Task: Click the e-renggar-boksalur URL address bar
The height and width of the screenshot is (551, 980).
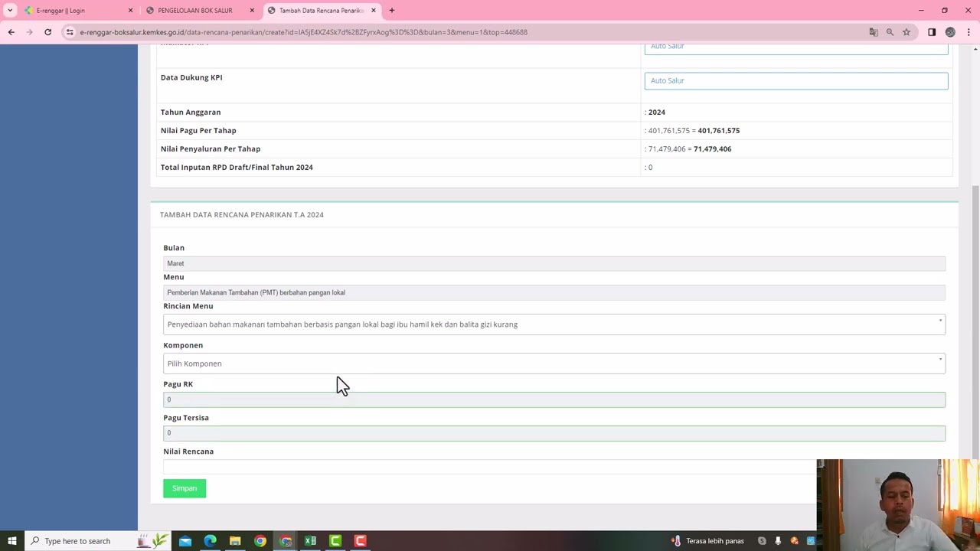Action: pos(303,32)
